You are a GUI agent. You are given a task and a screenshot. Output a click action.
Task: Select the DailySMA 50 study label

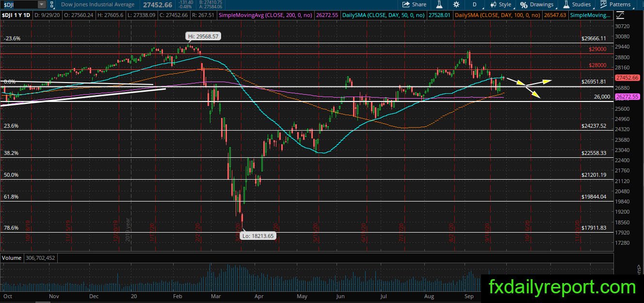pos(384,16)
